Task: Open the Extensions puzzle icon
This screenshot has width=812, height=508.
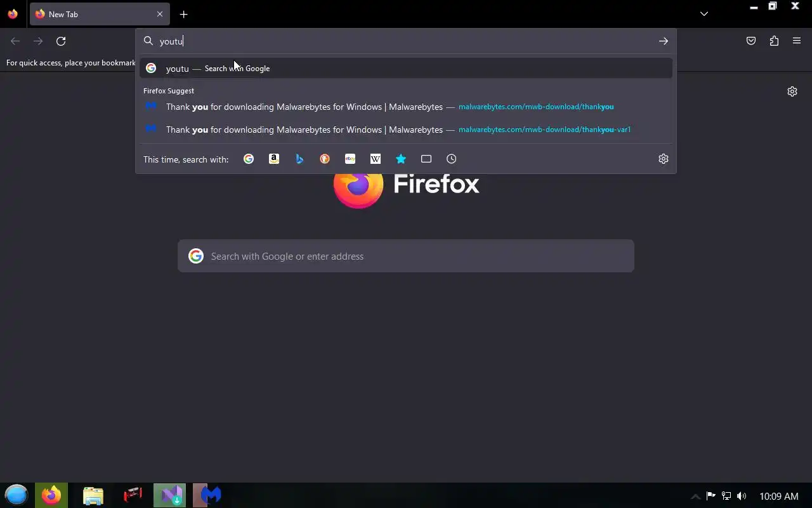Action: pos(774,41)
